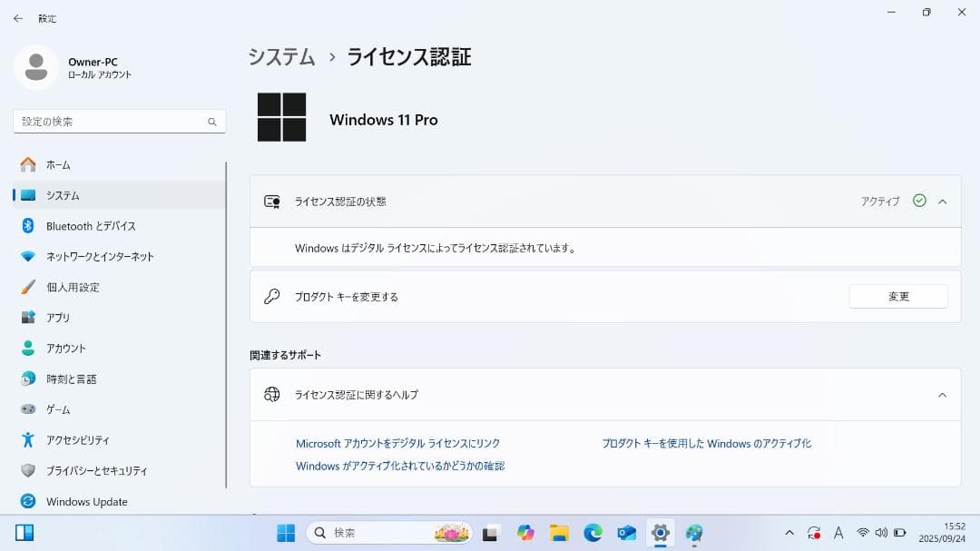Open the Wi-Fi status icon in the tray
980x551 pixels.
(864, 534)
